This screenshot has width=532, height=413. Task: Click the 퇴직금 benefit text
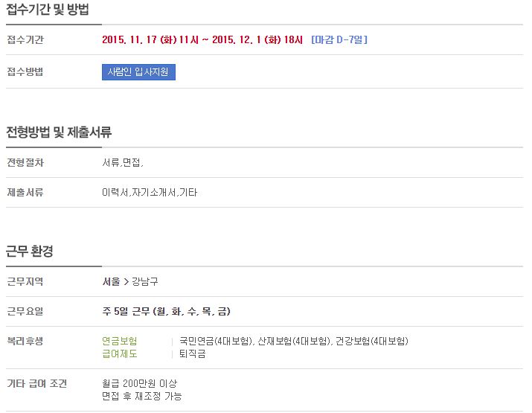(193, 353)
